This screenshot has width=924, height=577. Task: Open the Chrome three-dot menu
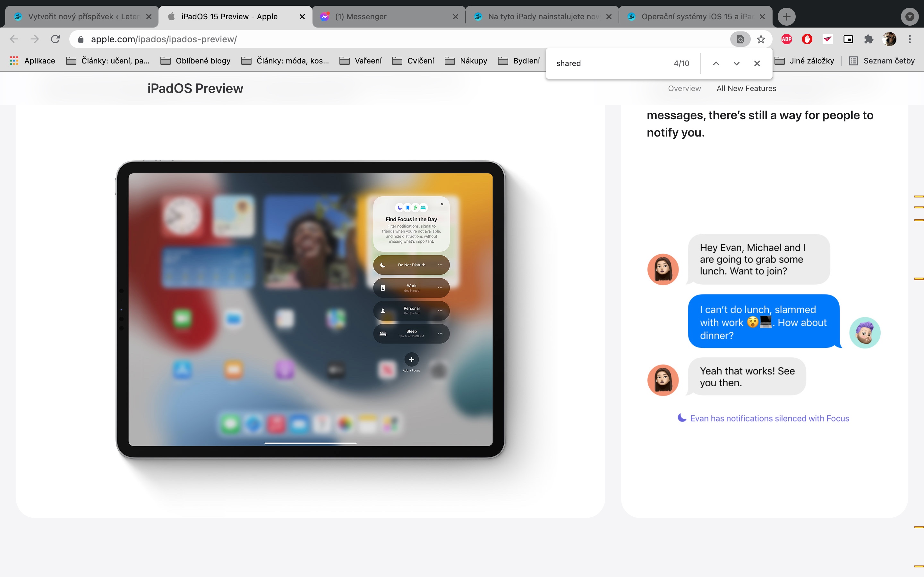coord(910,39)
